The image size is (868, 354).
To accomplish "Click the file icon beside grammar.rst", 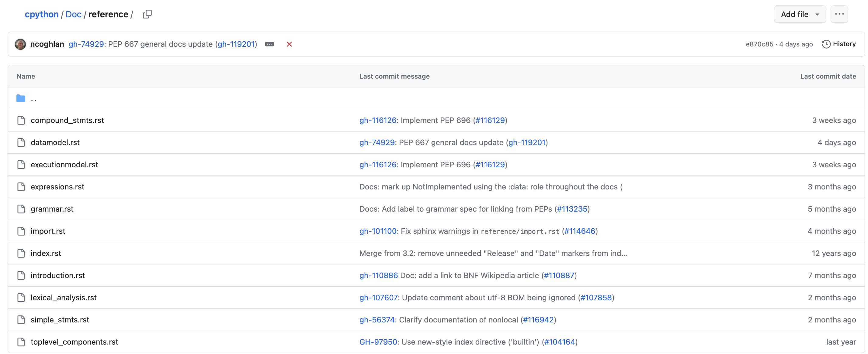I will pyautogui.click(x=21, y=209).
